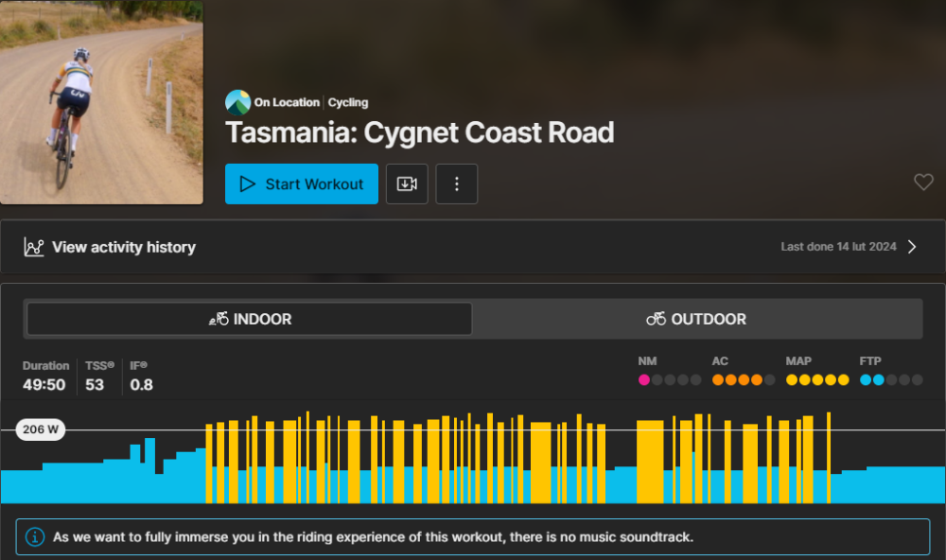The height and width of the screenshot is (560, 946).
Task: Click the yellow MAP rating dots
Action: (817, 379)
